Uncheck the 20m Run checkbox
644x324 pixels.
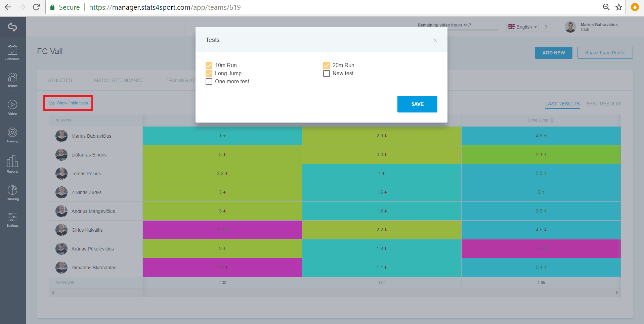(327, 65)
